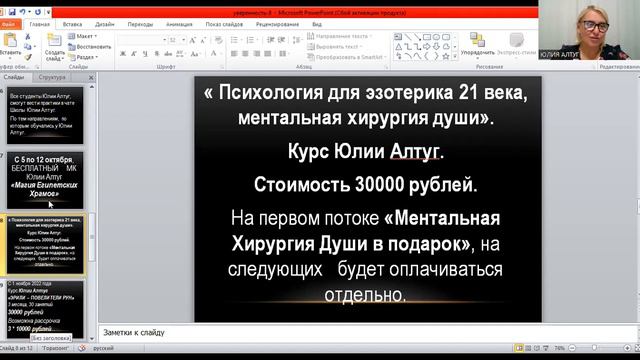Image resolution: width=640 pixels, height=360 pixels.
Task: Switch to Normal view in the status bar
Action: coord(519,348)
